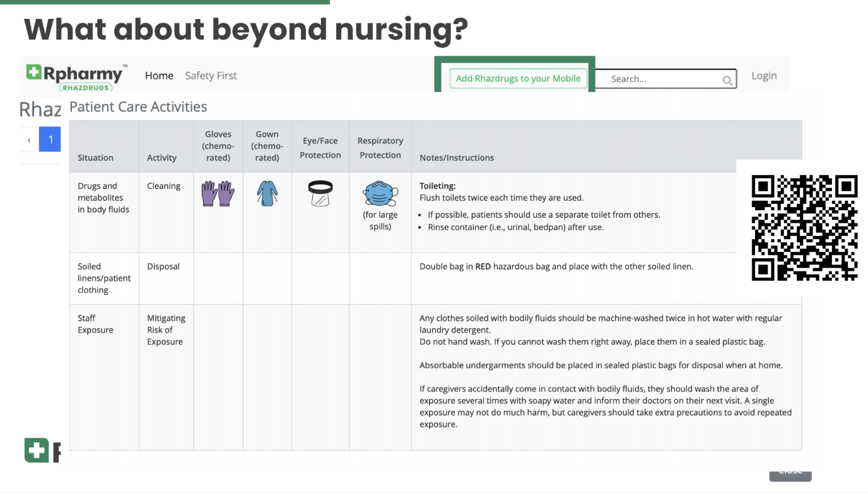The height and width of the screenshot is (493, 868).
Task: Click the blue chemo gown icon
Action: tap(267, 193)
